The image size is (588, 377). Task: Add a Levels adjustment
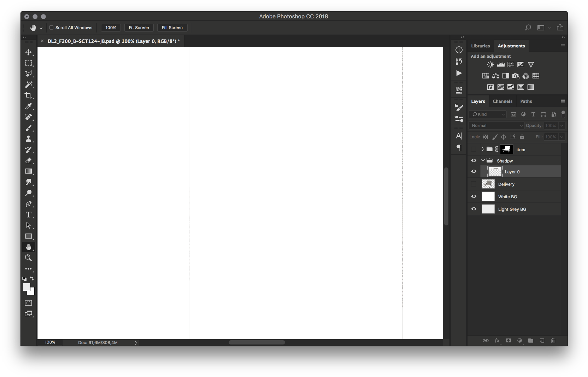(x=501, y=65)
